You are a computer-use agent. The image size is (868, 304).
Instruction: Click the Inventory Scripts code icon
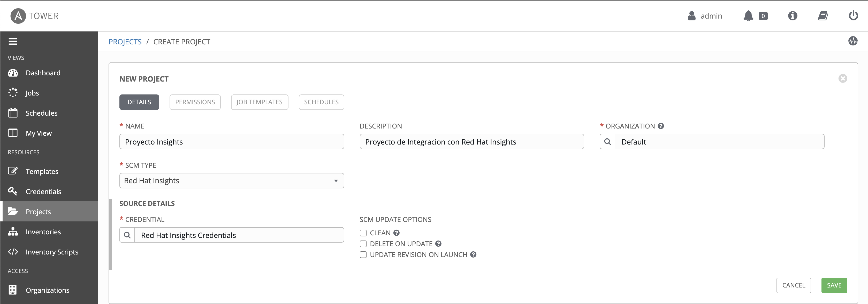tap(13, 252)
